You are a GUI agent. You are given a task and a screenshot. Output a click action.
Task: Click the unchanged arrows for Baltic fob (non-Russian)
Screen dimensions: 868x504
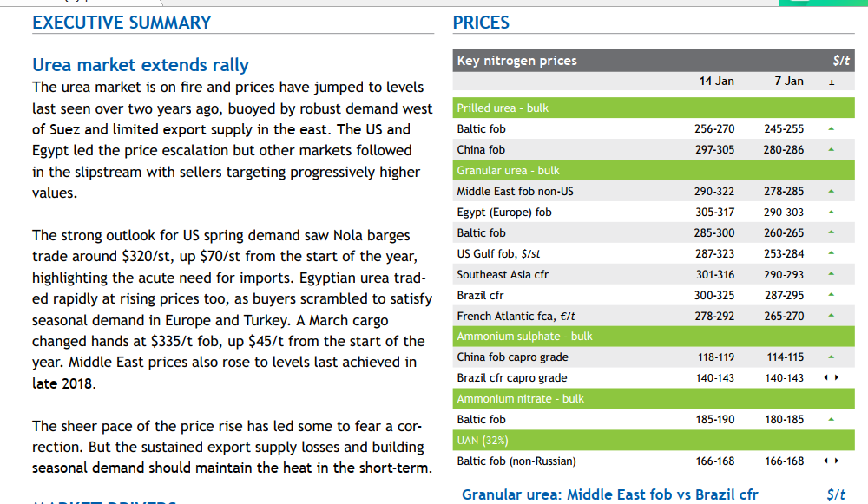click(x=831, y=461)
